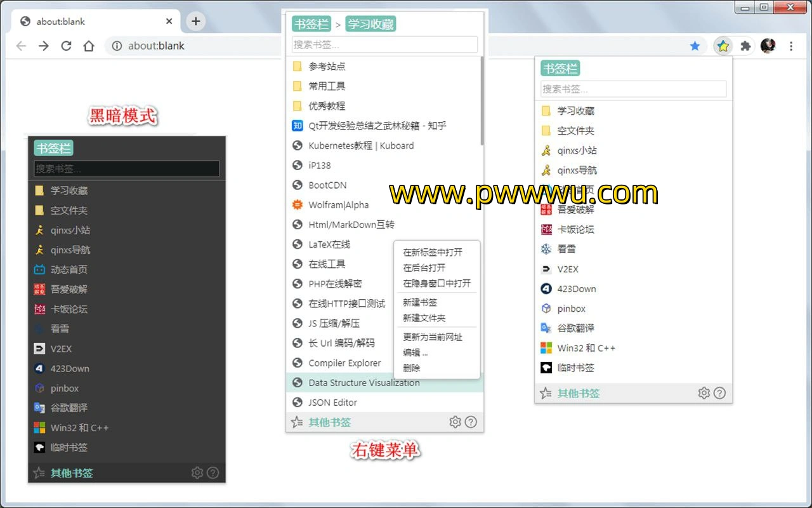Open Chrome's three-dot menu
This screenshot has height=508, width=812.
(x=791, y=46)
